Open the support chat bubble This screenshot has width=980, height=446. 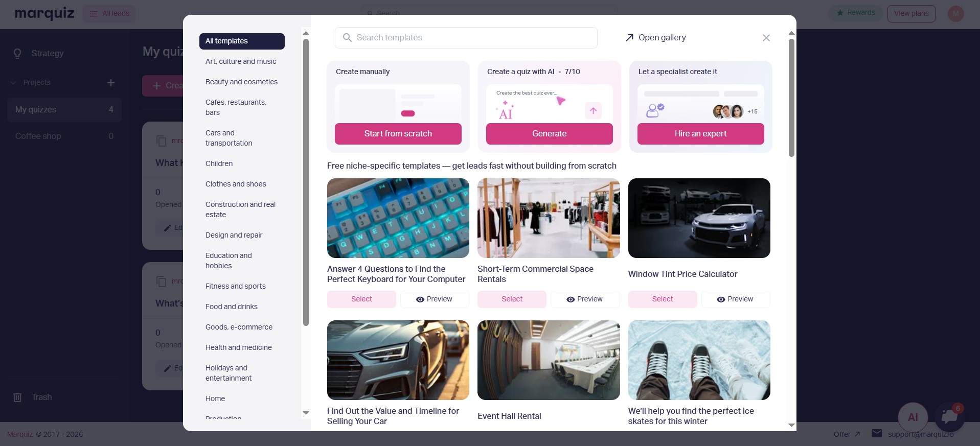[949, 417]
